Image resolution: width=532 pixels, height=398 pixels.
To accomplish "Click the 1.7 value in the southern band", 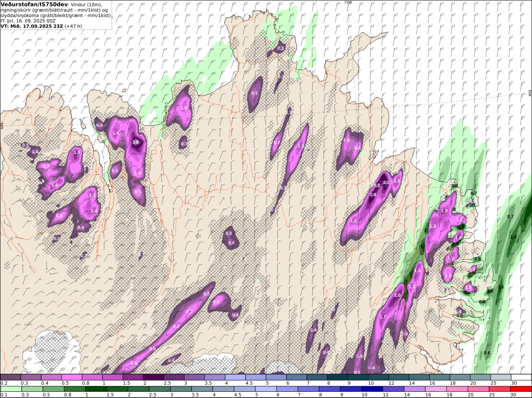I will pos(383,317).
